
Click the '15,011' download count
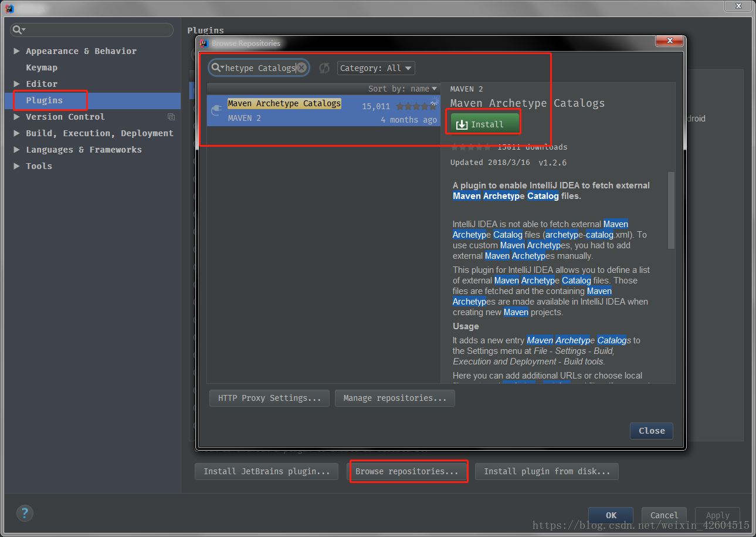click(376, 107)
